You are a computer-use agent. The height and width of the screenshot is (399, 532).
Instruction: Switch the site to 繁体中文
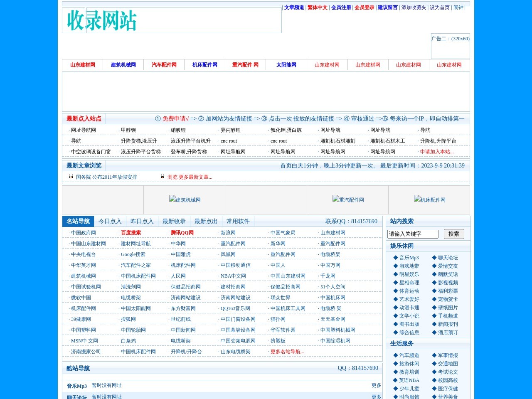click(x=317, y=7)
